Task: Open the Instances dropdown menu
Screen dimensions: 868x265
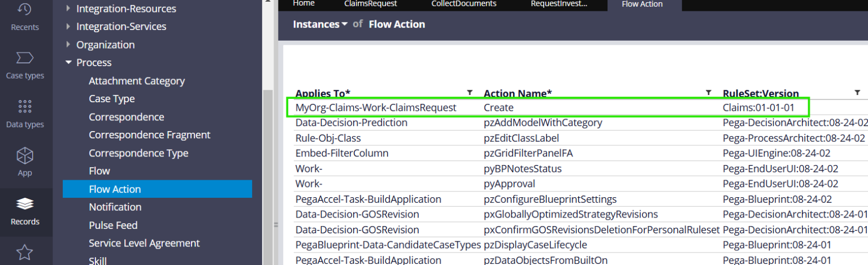Action: click(x=320, y=24)
